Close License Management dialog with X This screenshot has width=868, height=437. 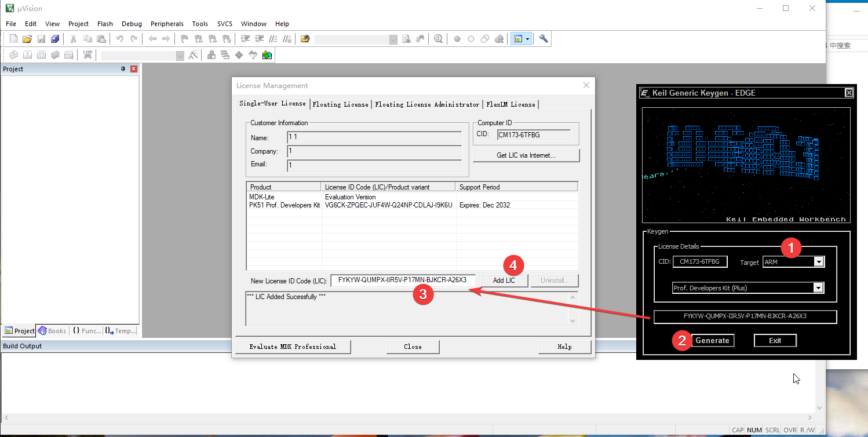pyautogui.click(x=586, y=85)
